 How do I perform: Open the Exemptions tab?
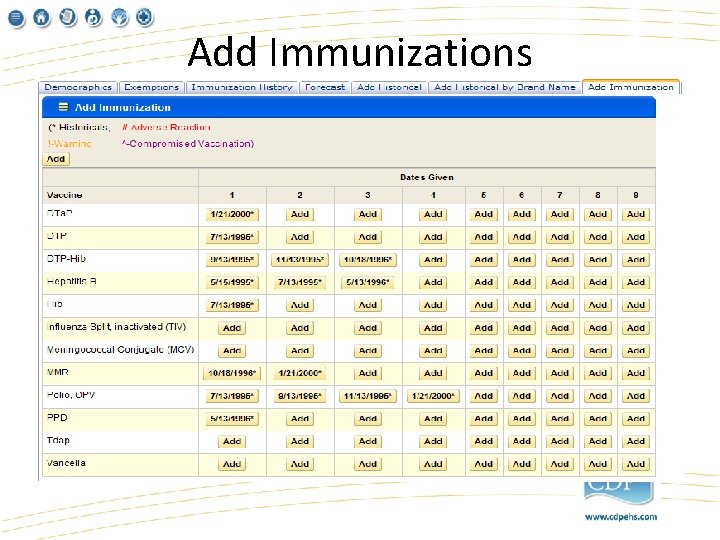pos(152,87)
